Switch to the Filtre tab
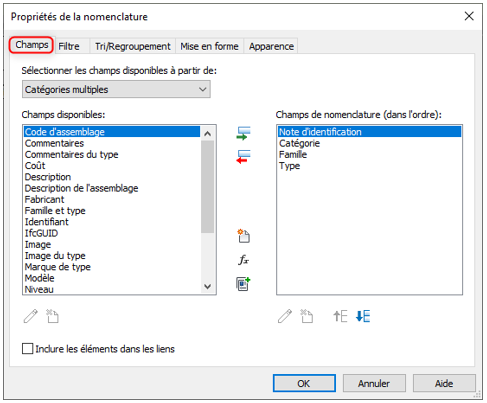The width and height of the screenshot is (487, 403). point(69,46)
